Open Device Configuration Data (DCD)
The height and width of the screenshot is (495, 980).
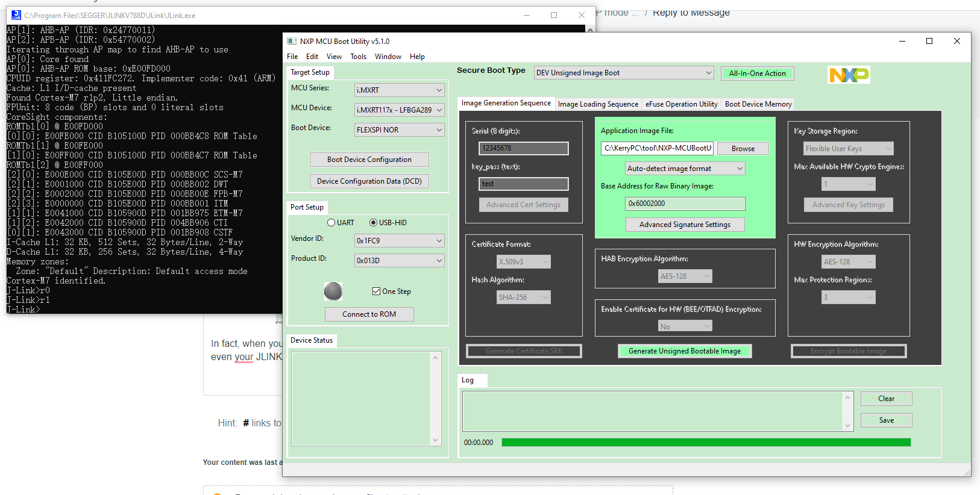369,181
